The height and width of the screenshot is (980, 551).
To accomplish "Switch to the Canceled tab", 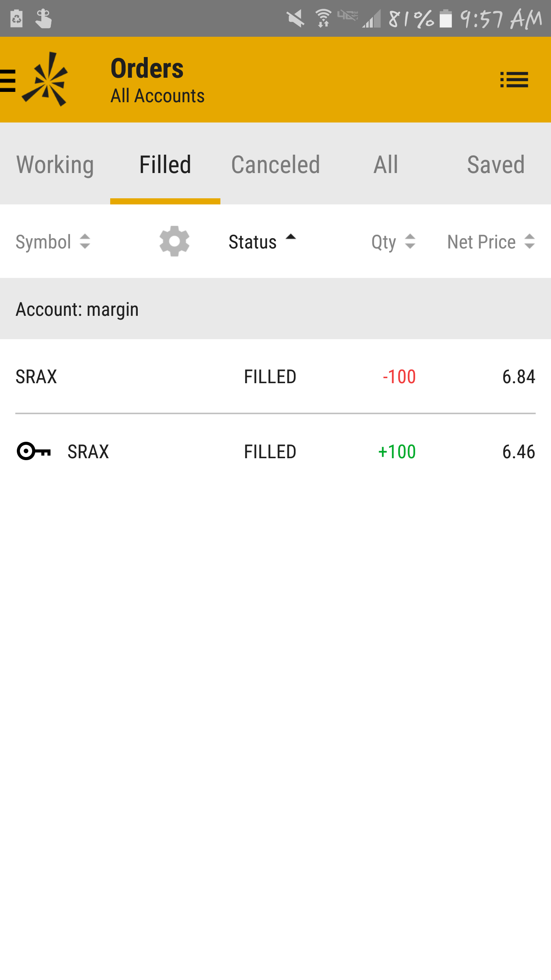I will tap(275, 165).
